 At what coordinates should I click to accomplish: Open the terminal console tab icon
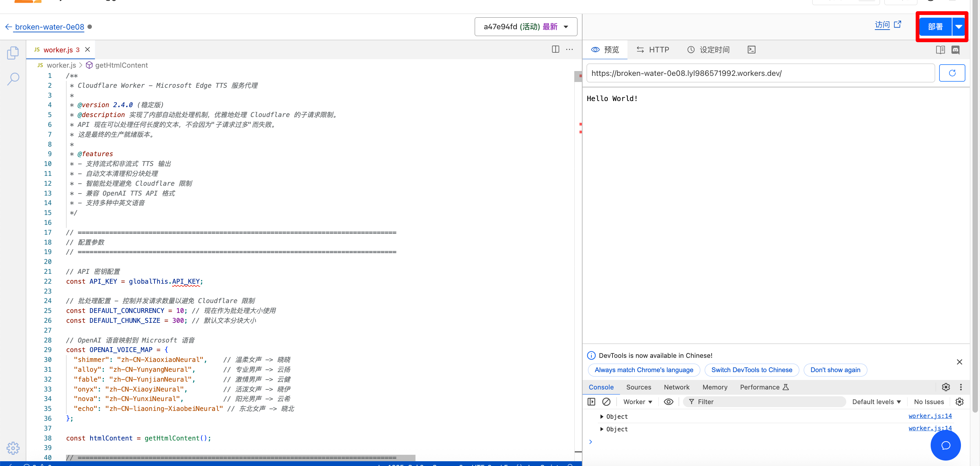751,50
